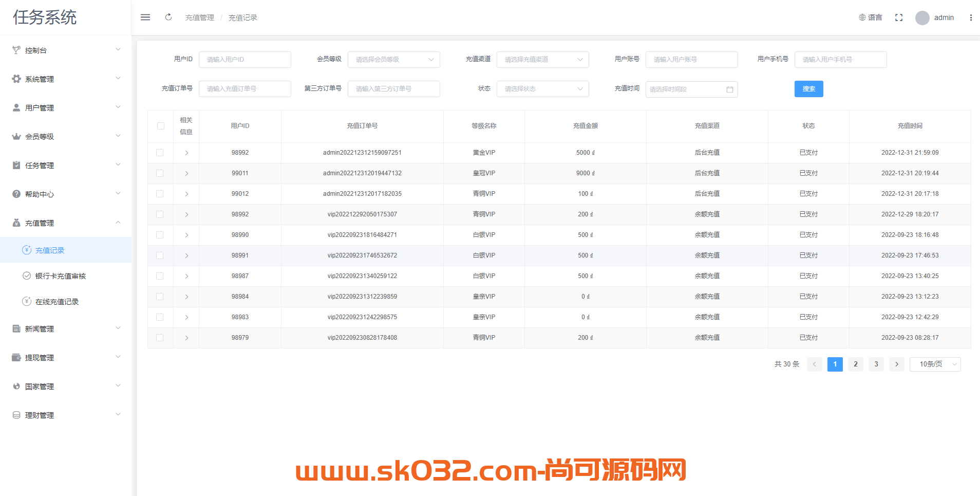Expand details of row with user 98979
Screen dimensions: 980x496
pos(186,338)
